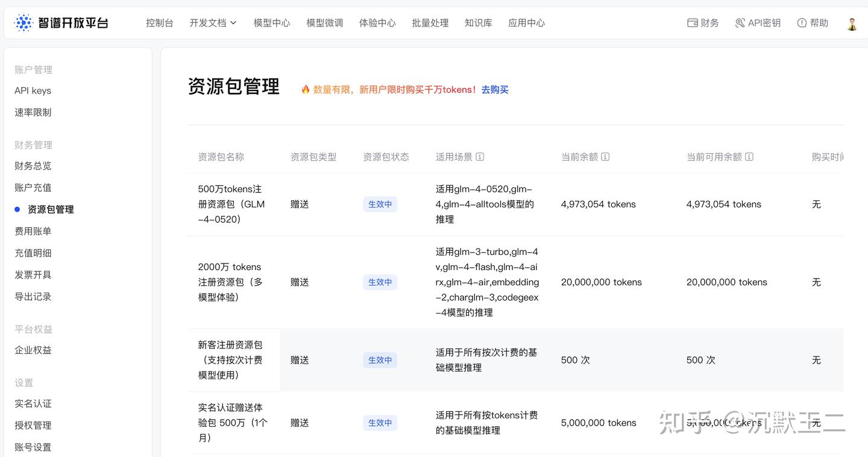Click info icon next to 适用场景
Image resolution: width=868 pixels, height=457 pixels.
pyautogui.click(x=480, y=157)
